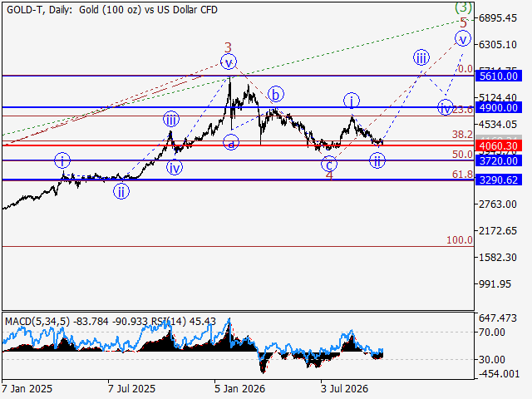Screen dimensions: 532x399
Task: Select the 3290.62 blue price label
Action: [499, 180]
